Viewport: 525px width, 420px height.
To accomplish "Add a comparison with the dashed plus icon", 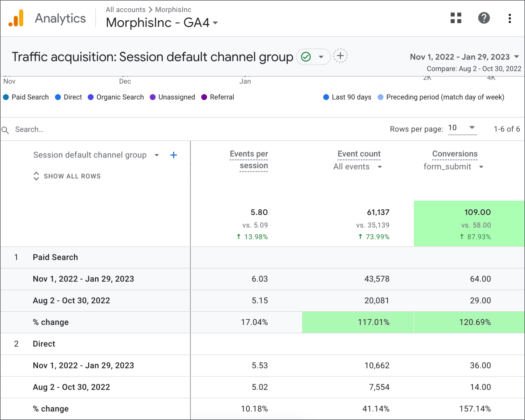I will pos(340,56).
